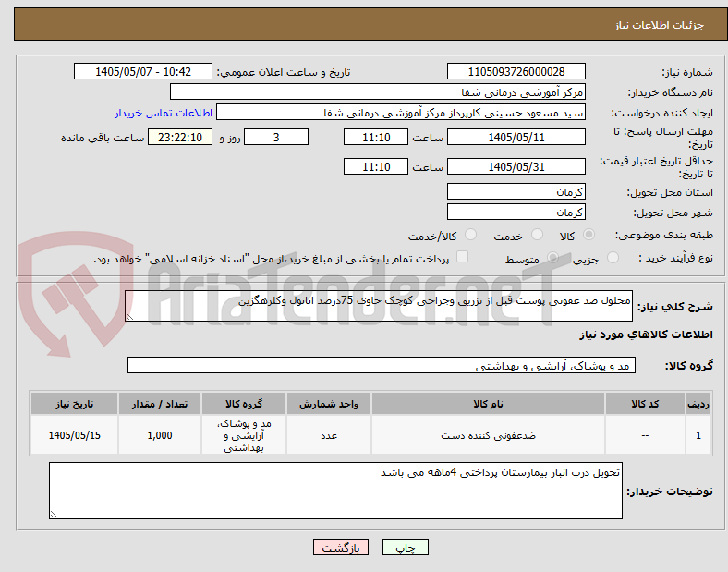
Task: Click the delivery province کرمان field
Action: [516, 191]
